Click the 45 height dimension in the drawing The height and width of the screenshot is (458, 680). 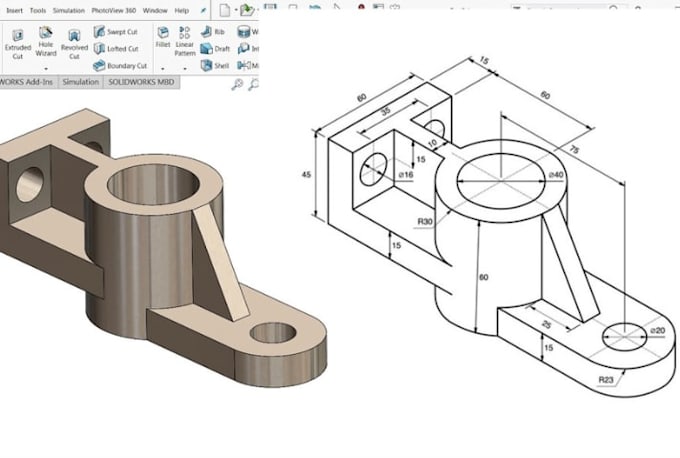(x=306, y=175)
